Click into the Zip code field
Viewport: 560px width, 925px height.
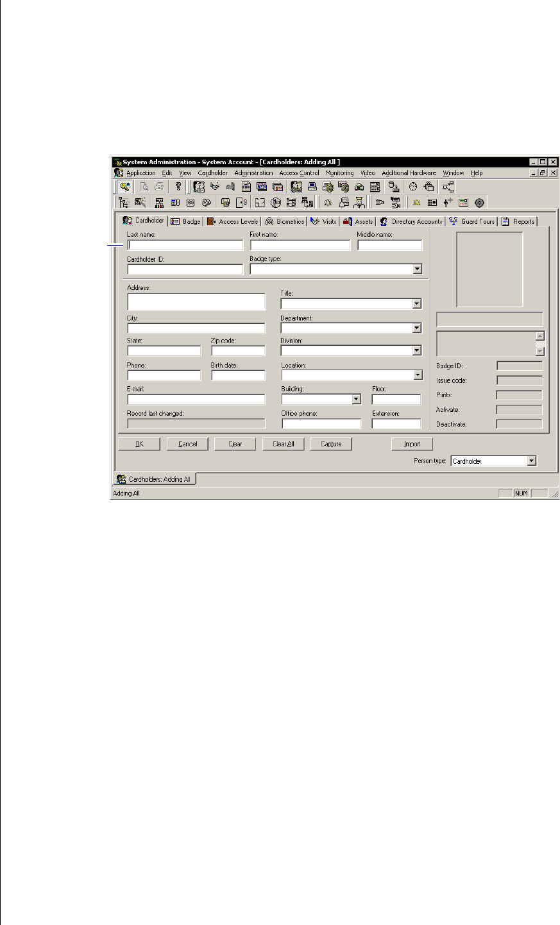pyautogui.click(x=238, y=351)
